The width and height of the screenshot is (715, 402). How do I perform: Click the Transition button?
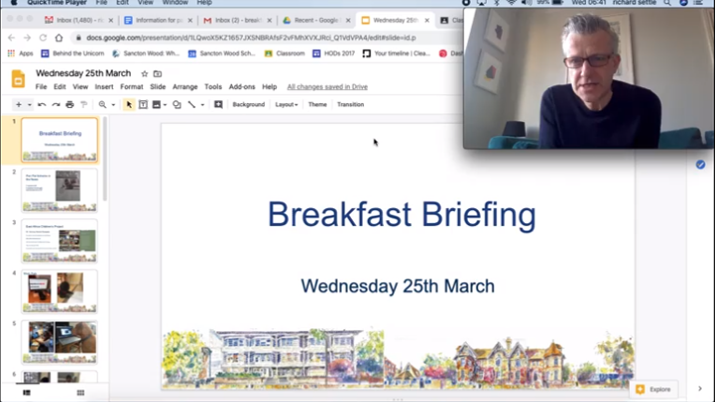coord(350,104)
